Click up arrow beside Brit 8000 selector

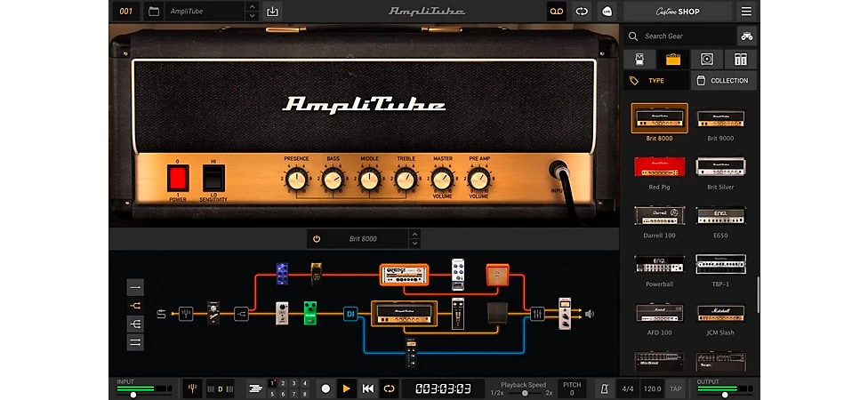[x=414, y=234]
